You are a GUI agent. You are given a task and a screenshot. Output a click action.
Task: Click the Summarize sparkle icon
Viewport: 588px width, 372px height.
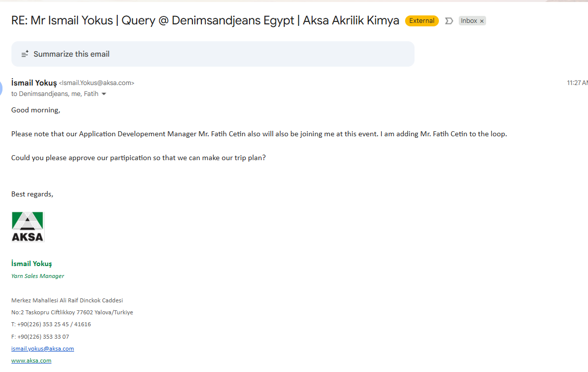(x=25, y=54)
